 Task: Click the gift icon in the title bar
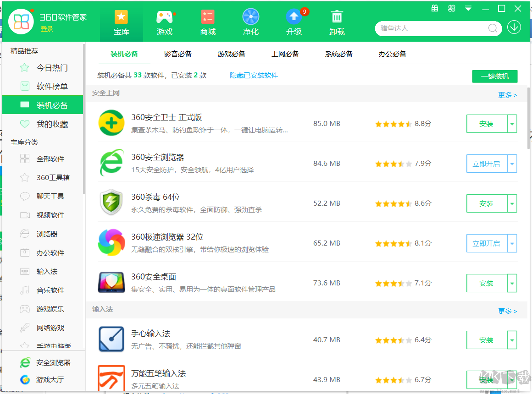[x=434, y=8]
